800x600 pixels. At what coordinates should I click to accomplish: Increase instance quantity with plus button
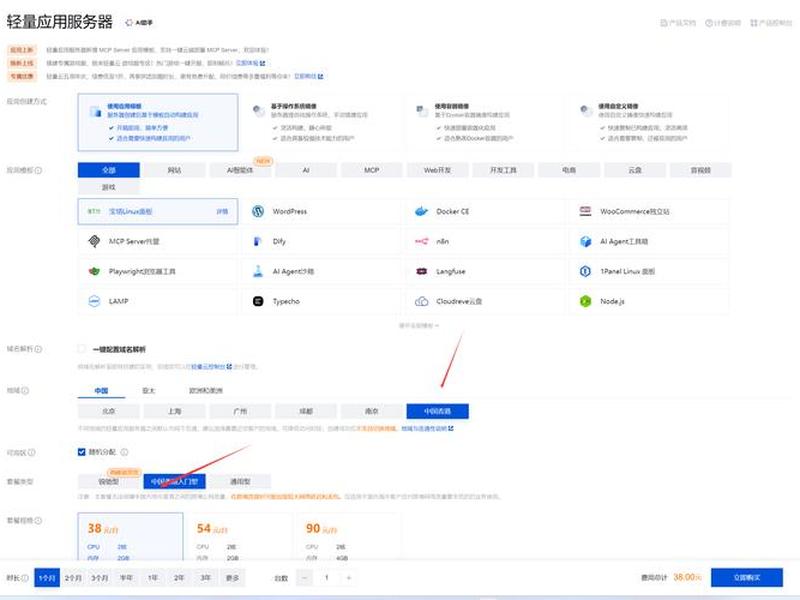tap(349, 578)
